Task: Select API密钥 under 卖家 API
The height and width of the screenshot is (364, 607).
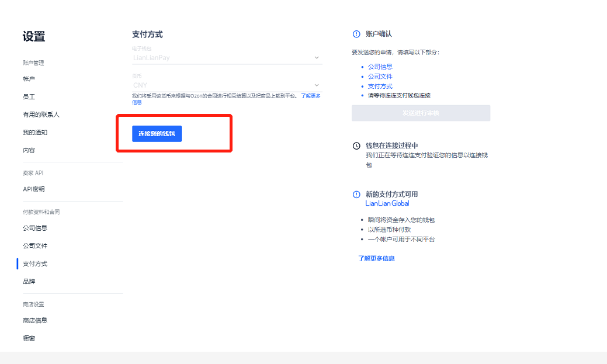Action: 34,189
